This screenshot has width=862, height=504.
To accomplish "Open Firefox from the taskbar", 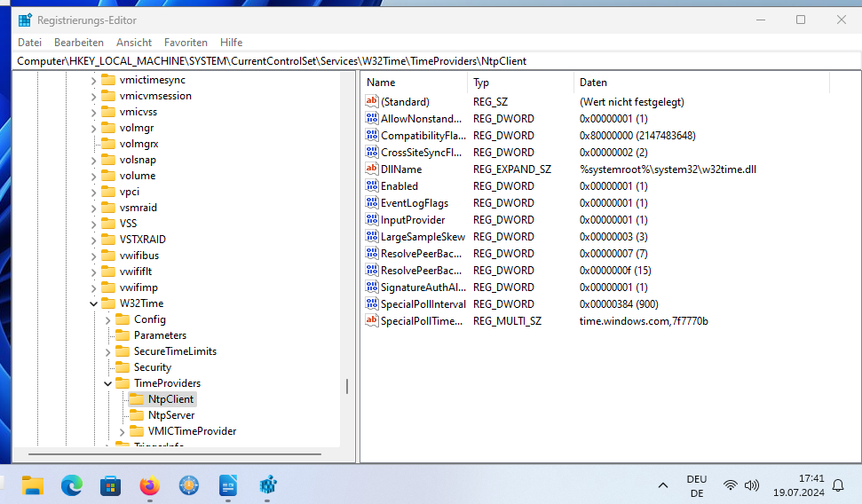I will (x=149, y=485).
